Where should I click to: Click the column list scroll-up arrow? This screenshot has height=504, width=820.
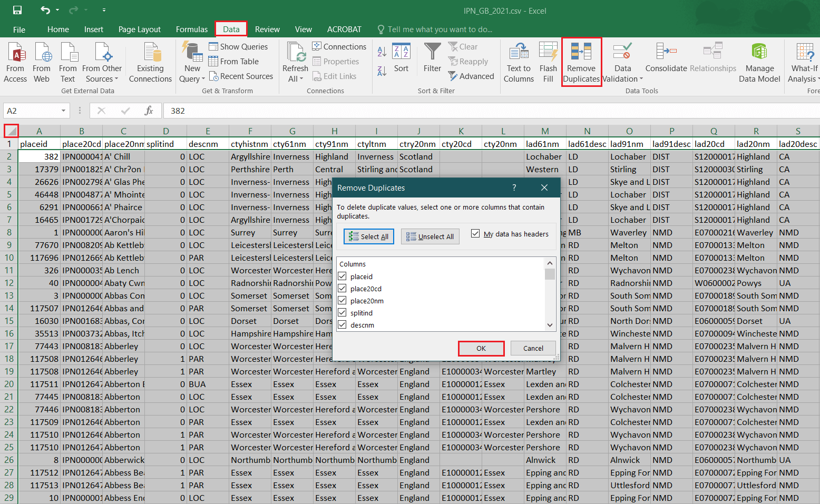pyautogui.click(x=550, y=263)
